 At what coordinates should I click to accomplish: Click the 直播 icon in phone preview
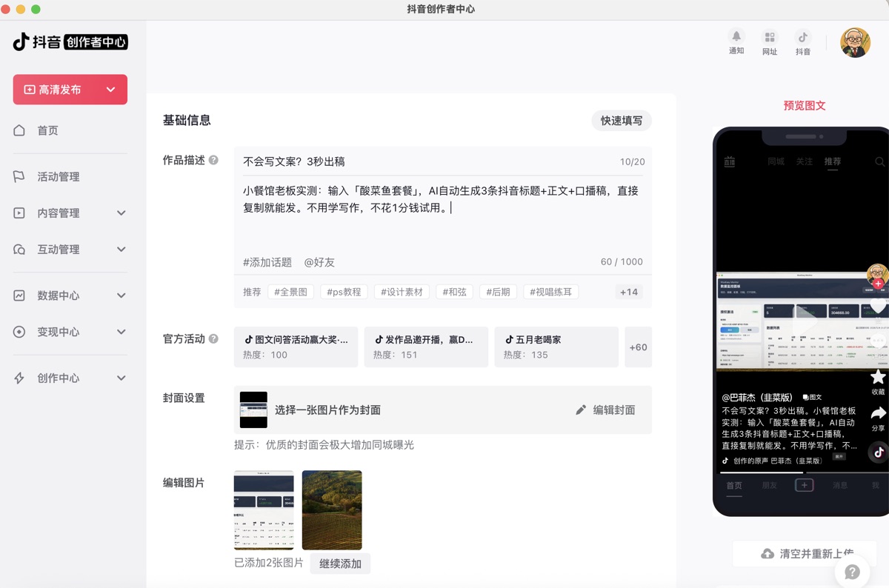coord(730,161)
